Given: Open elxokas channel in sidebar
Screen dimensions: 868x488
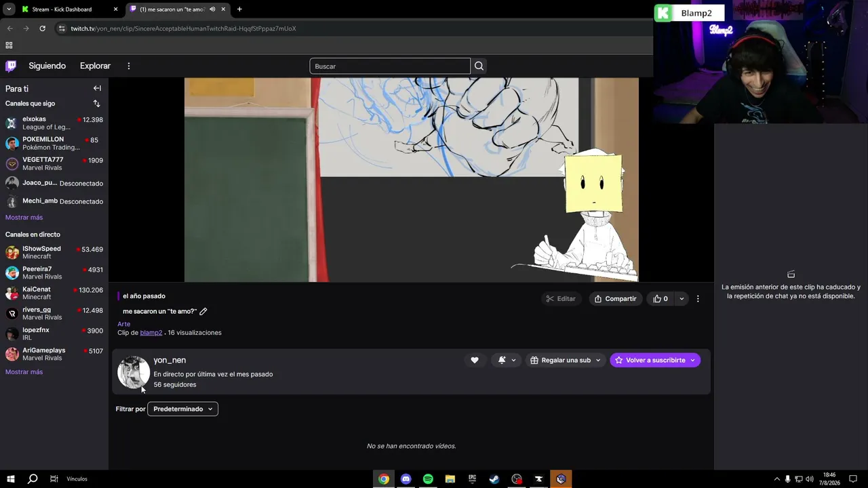Looking at the screenshot, I should pyautogui.click(x=54, y=123).
